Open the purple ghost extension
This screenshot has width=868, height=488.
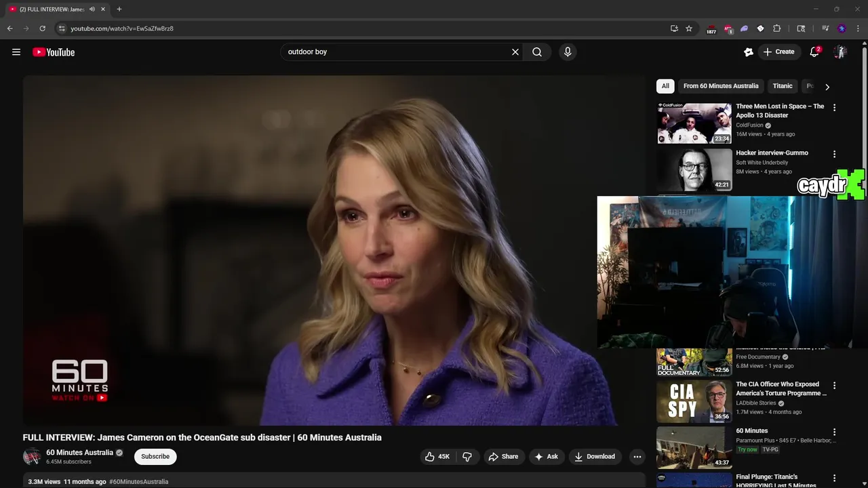(744, 28)
